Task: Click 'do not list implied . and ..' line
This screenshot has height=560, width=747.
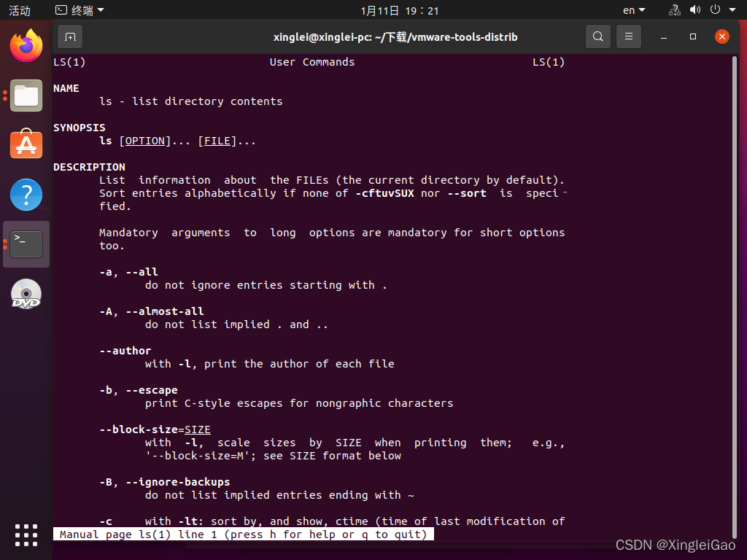Action: point(237,324)
